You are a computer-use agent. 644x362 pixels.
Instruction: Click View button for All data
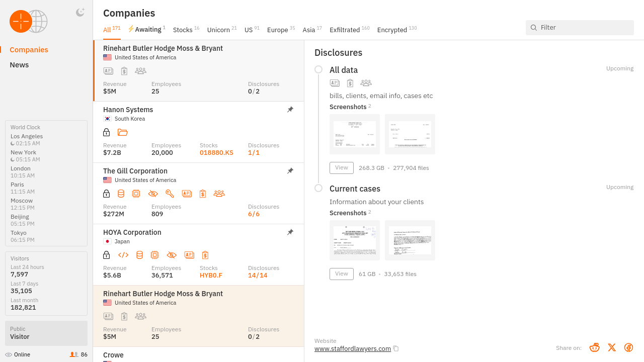point(342,168)
